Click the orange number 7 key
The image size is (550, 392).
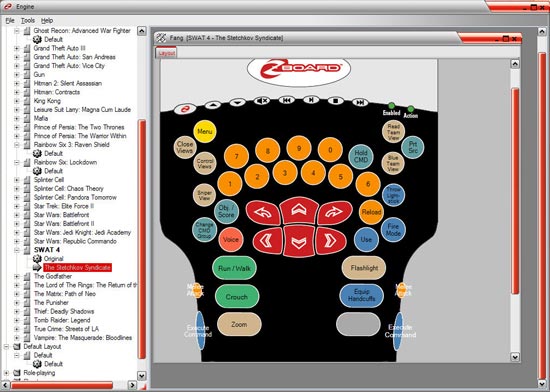click(236, 156)
